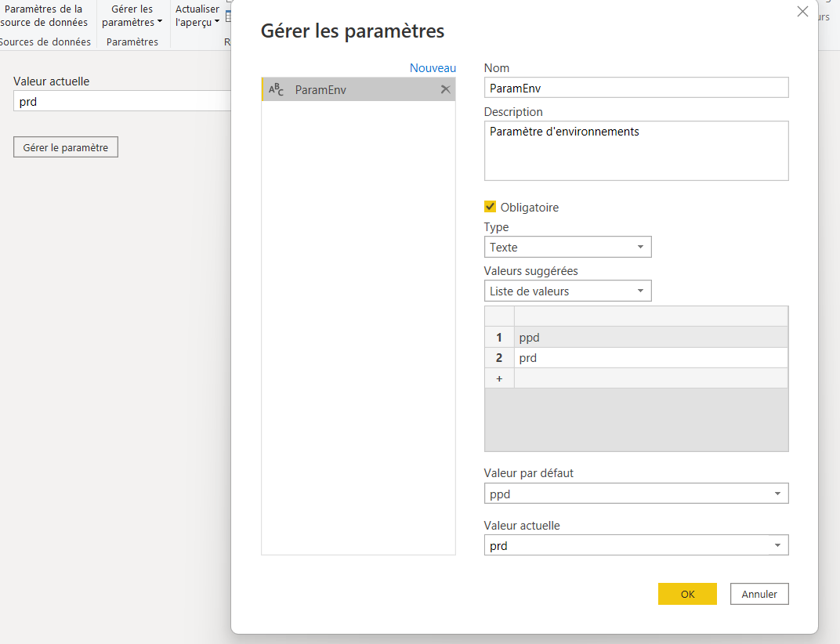Click the values list column header
Viewport: 840px width, 644px height.
(651, 317)
